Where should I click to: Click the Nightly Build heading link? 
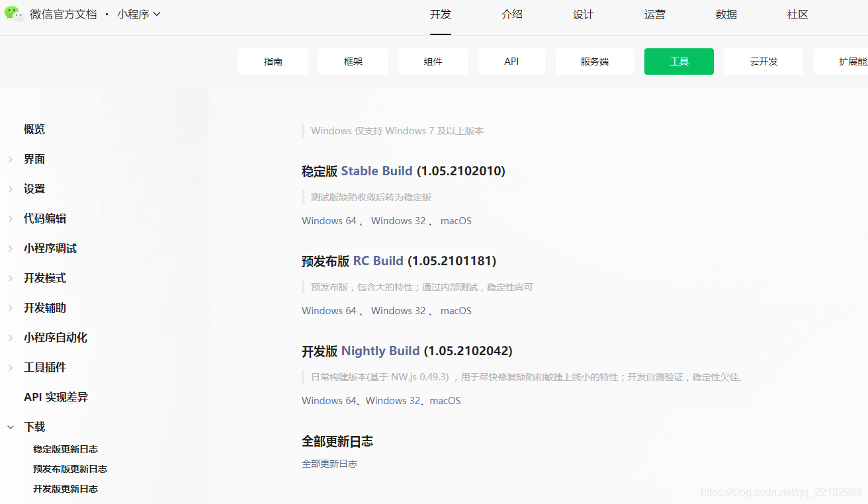380,351
